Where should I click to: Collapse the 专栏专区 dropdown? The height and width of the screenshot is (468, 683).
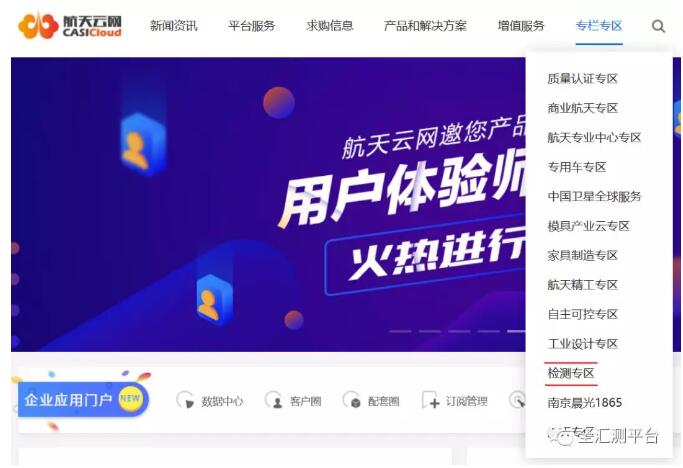coord(599,26)
